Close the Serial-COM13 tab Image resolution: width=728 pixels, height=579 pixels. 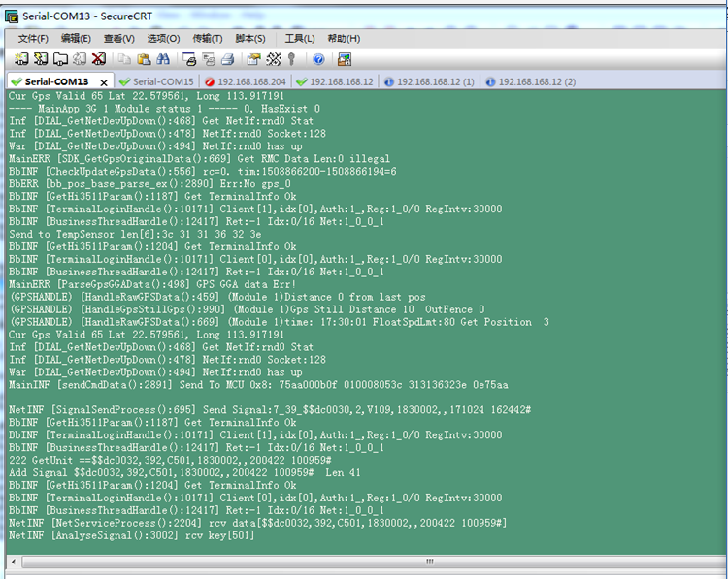(104, 82)
